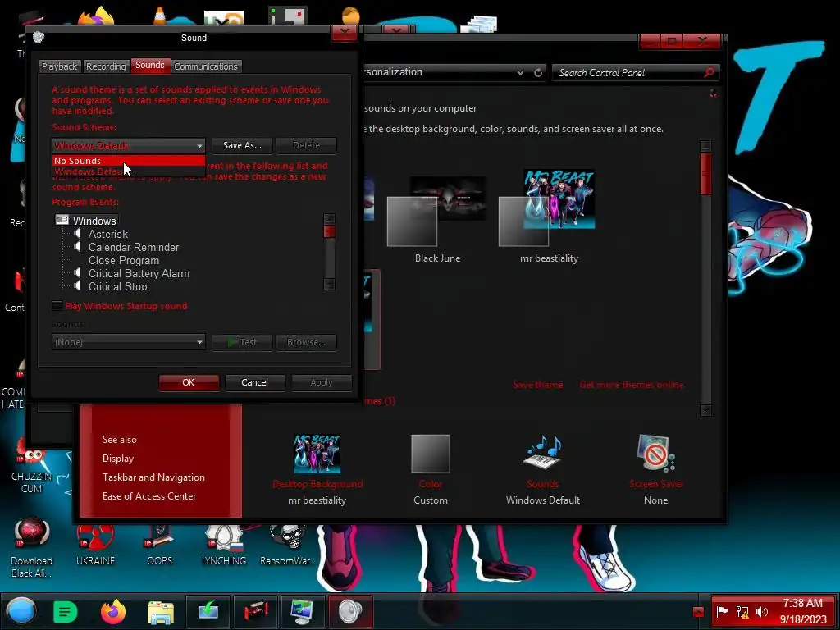Screen dimensions: 840x630
Task: Click the themes list scroll down arrow
Action: tap(705, 410)
